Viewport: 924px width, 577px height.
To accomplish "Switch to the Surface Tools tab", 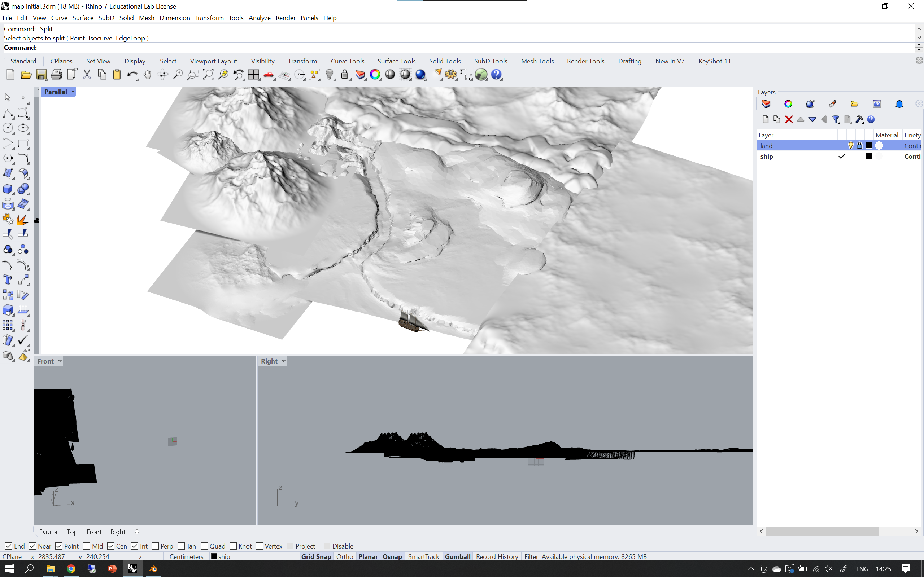I will pyautogui.click(x=396, y=61).
